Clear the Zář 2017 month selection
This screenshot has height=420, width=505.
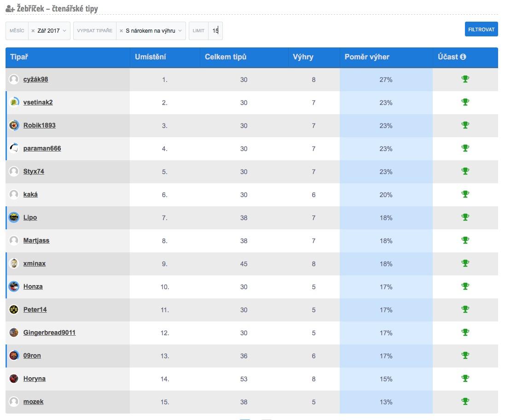click(x=33, y=31)
